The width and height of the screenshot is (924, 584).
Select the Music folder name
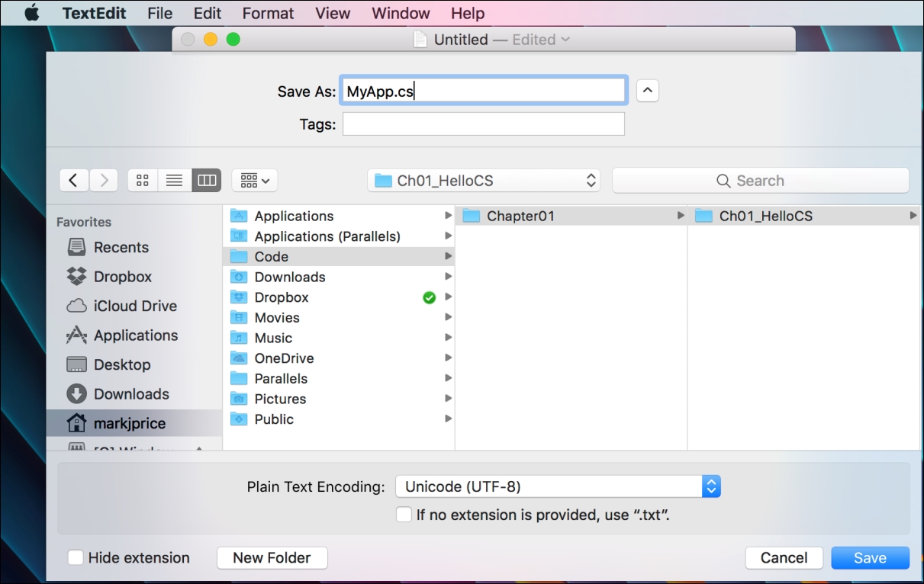pyautogui.click(x=273, y=338)
